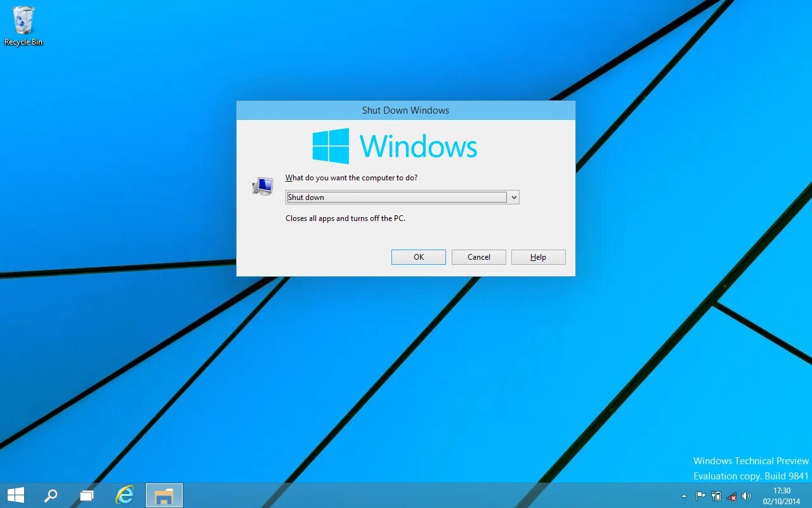Open the Windows Start button

[16, 495]
